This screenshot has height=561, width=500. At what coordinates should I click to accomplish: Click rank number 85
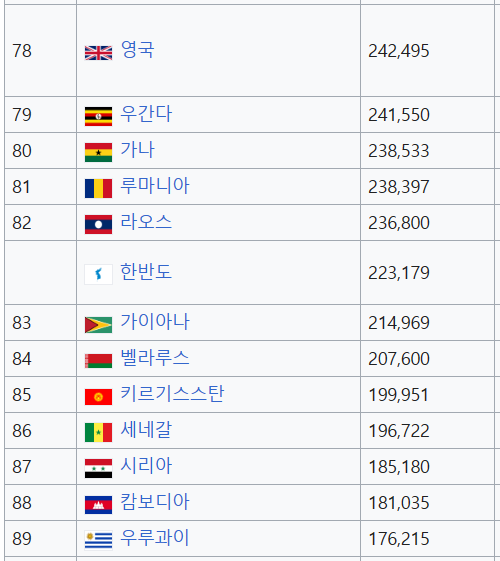pyautogui.click(x=22, y=395)
